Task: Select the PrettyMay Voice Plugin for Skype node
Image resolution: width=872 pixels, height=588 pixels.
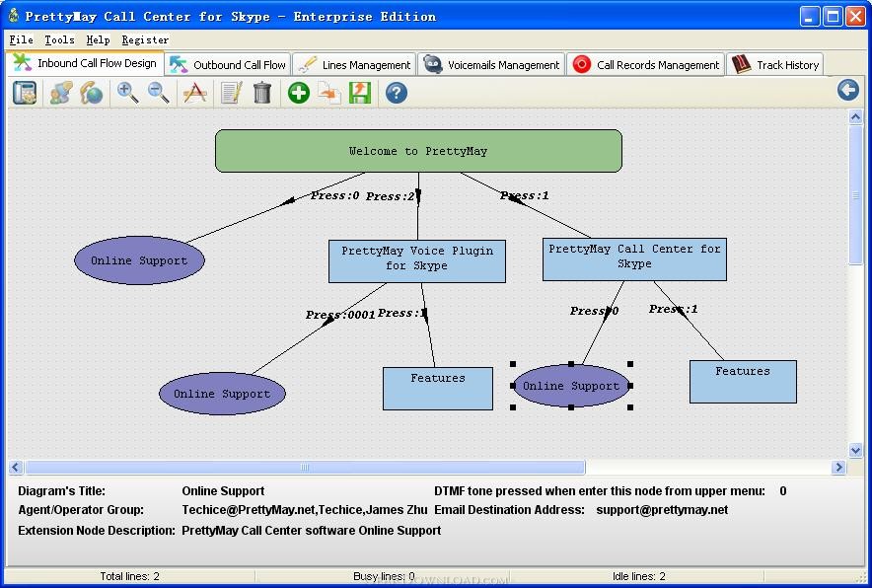Action: [x=417, y=260]
